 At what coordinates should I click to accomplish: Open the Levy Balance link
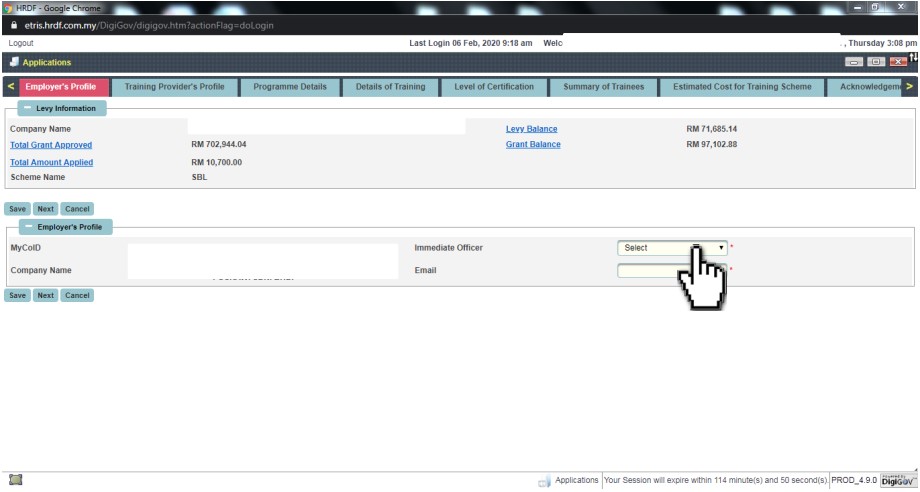(531, 129)
